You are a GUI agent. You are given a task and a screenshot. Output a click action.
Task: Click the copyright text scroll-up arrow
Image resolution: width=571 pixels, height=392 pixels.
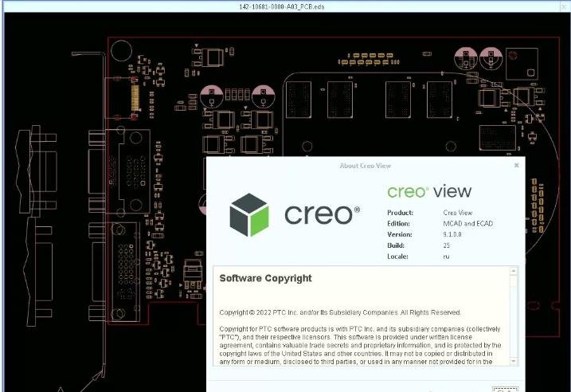point(514,271)
